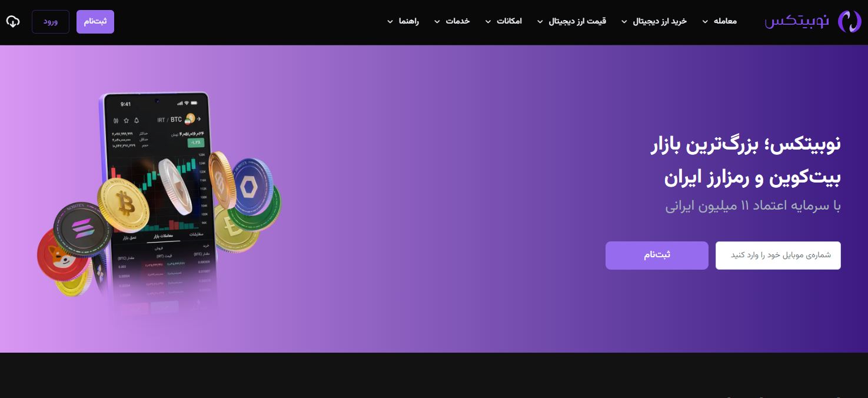Click the download app cloud icon

13,21
